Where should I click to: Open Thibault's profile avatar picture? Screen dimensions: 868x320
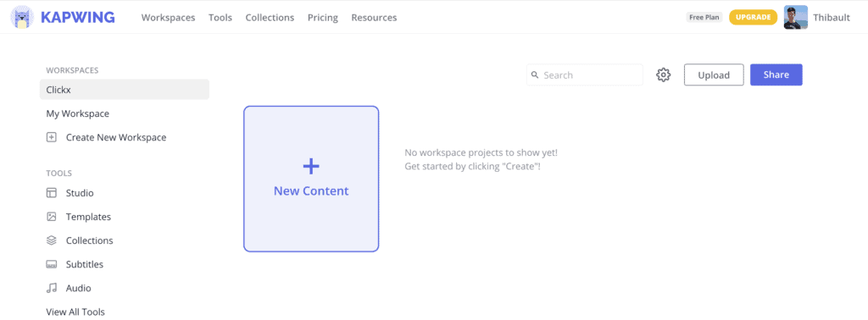[x=795, y=17]
